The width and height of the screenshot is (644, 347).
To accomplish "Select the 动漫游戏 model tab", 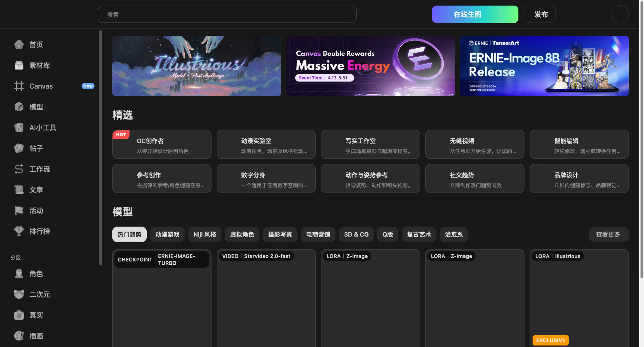I will [167, 234].
